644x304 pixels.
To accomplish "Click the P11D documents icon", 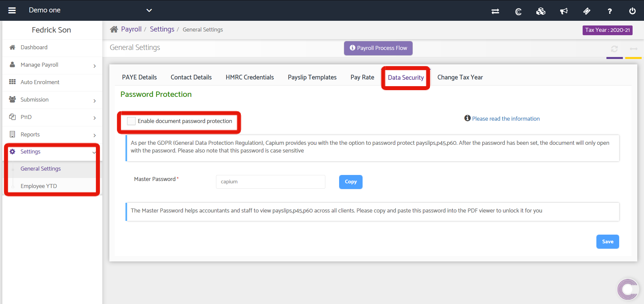I will click(12, 117).
